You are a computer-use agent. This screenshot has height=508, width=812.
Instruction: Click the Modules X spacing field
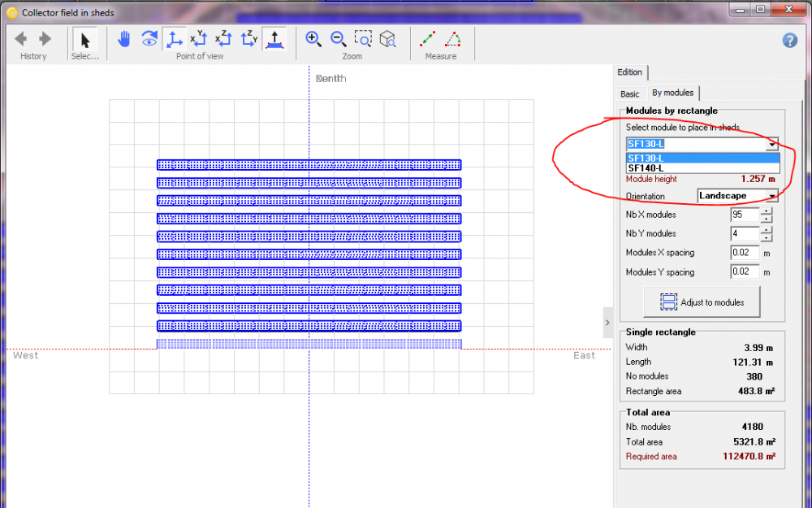pyautogui.click(x=744, y=252)
